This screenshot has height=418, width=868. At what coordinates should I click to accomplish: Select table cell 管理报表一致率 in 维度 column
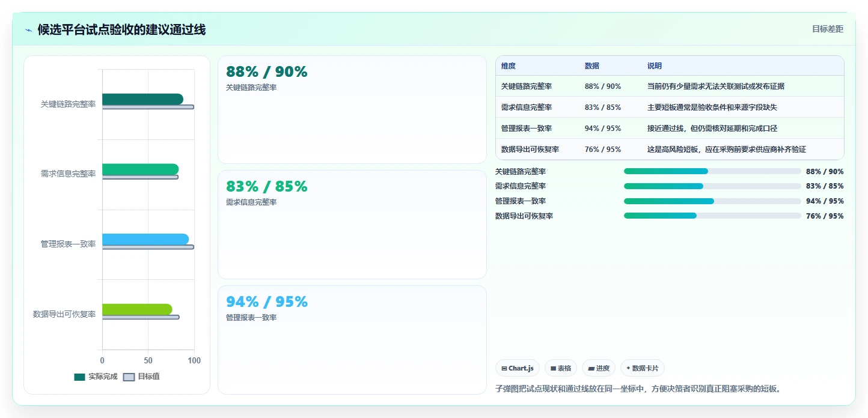pyautogui.click(x=527, y=129)
